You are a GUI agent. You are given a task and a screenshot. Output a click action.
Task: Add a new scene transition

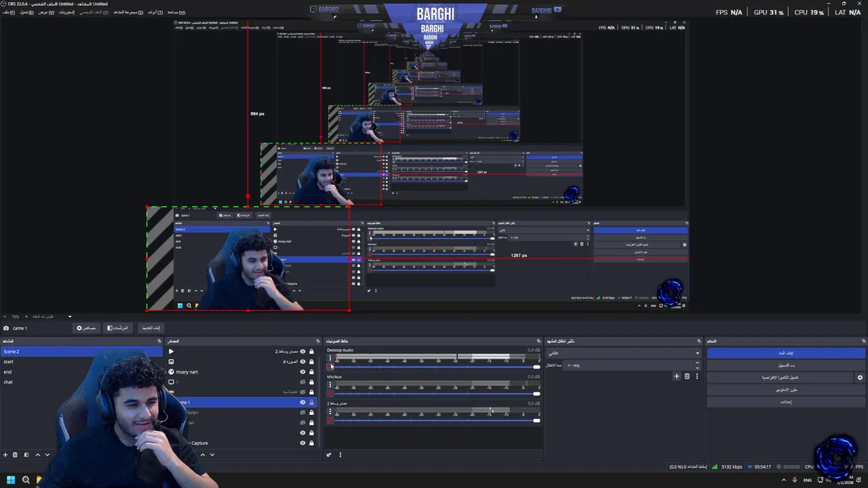pyautogui.click(x=676, y=376)
